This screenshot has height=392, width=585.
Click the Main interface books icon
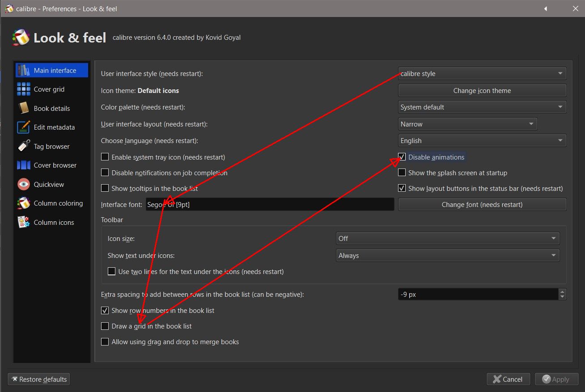pos(23,70)
